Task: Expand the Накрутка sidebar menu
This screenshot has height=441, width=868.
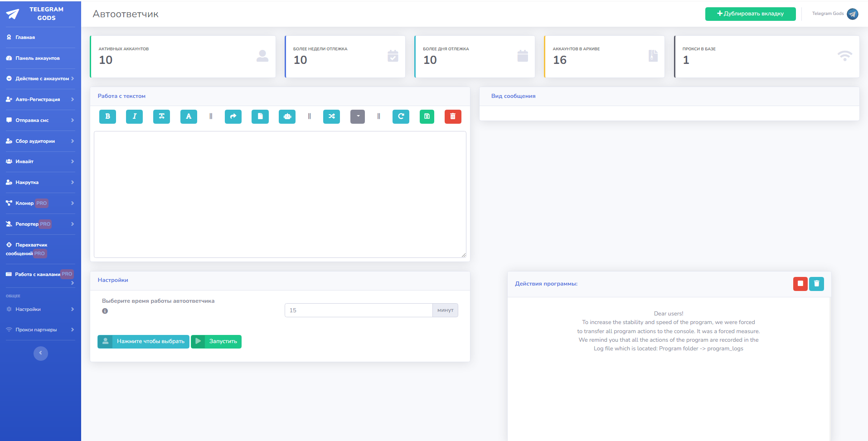Action: click(40, 183)
